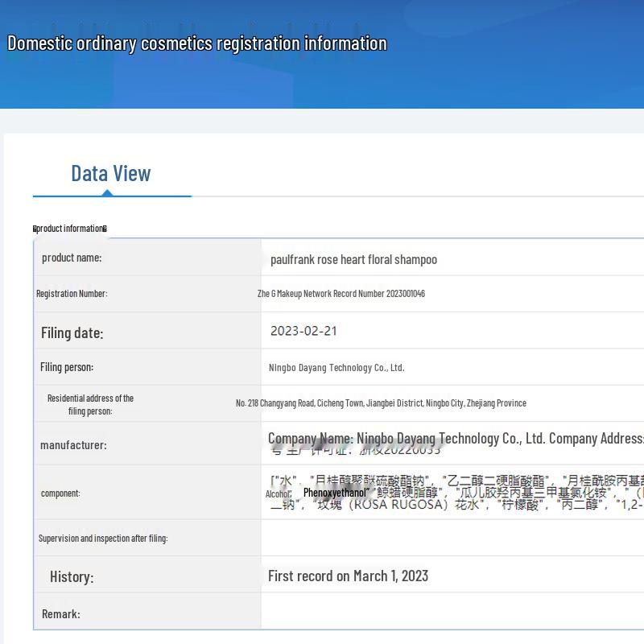Click the small icon after 'product information'
Image resolution: width=644 pixels, height=644 pixels.
(x=105, y=229)
